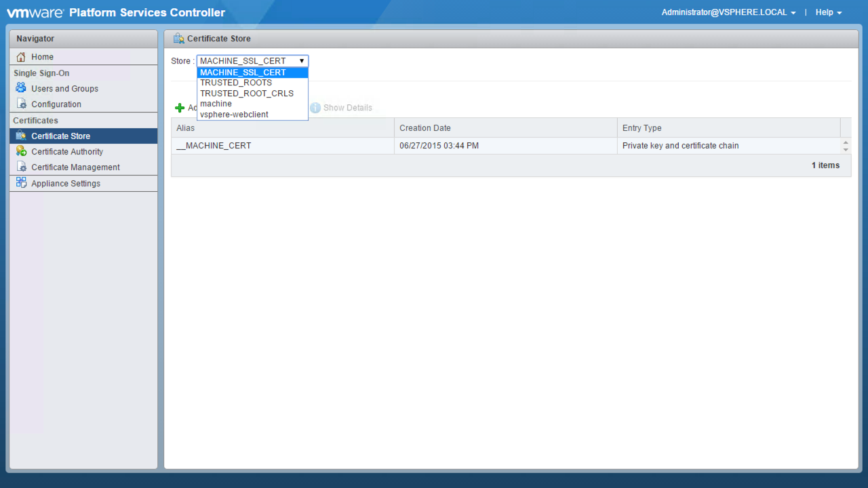Click the green plus Add icon

180,108
